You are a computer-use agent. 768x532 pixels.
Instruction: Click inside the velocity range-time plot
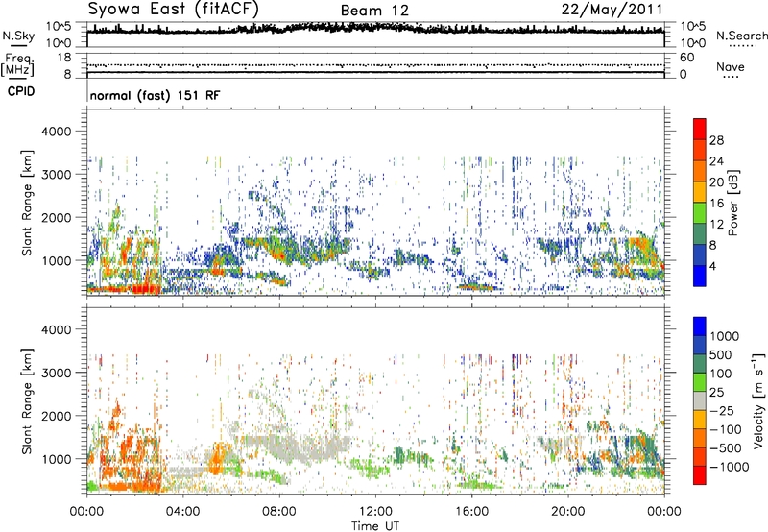(x=375, y=400)
